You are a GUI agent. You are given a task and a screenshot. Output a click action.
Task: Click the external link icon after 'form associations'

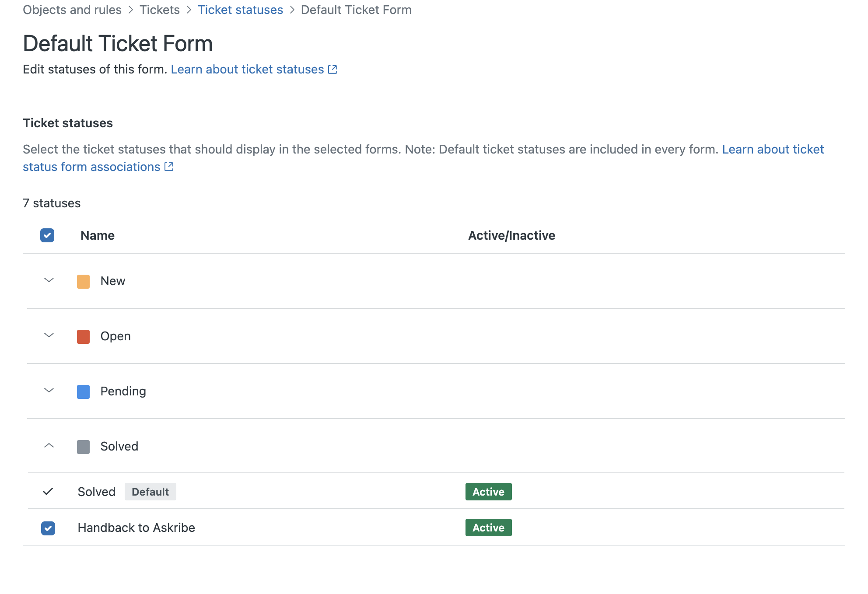click(x=169, y=167)
